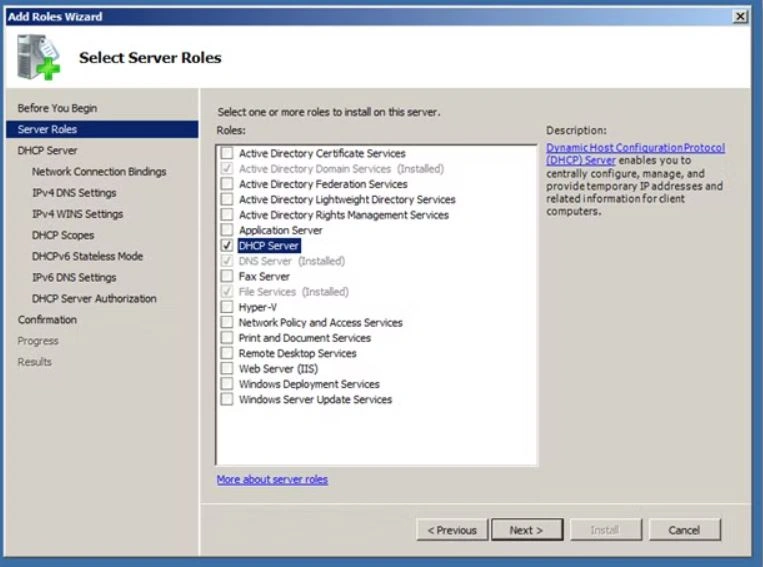Select Active Directory Domain Services (Installed) text
763x567 pixels.
[x=341, y=168]
